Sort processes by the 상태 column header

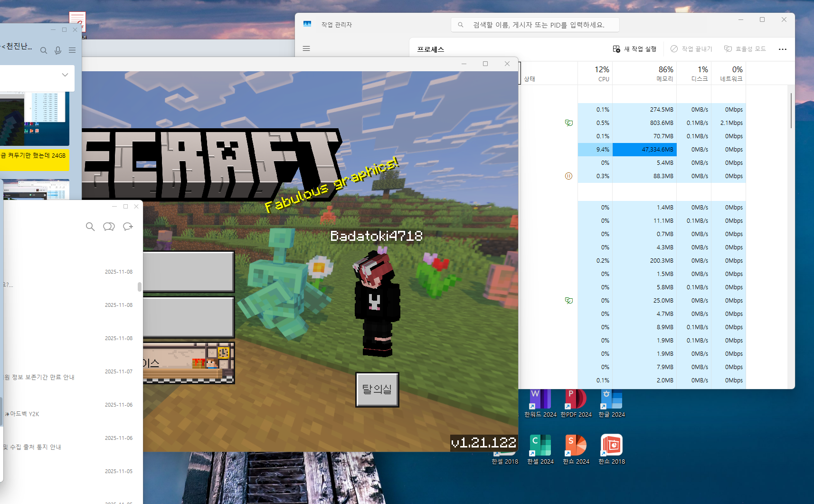click(549, 74)
